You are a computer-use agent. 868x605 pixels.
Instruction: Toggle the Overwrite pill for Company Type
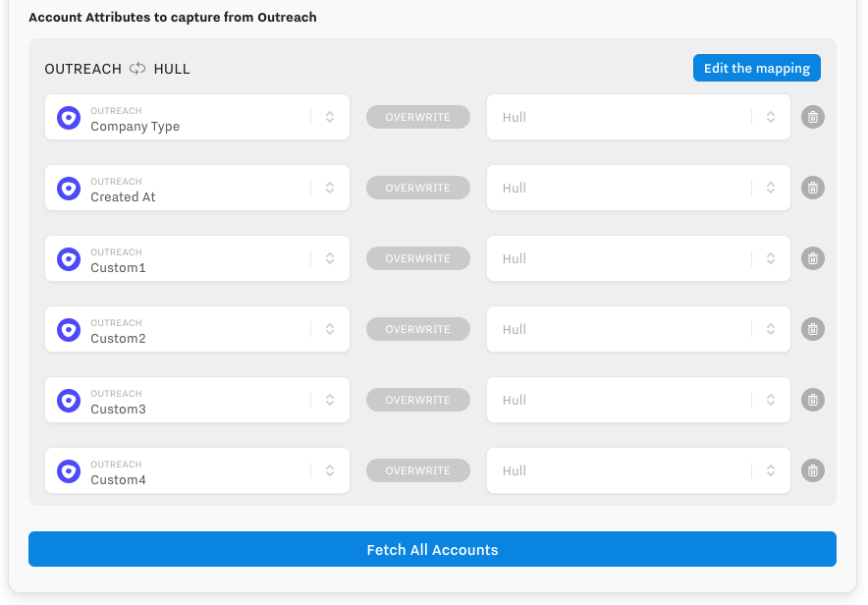[418, 118]
